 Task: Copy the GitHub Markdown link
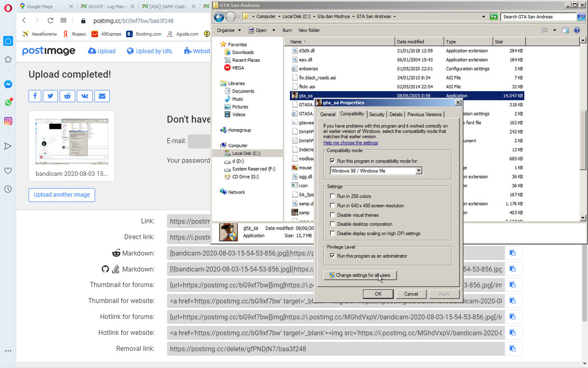point(513,269)
